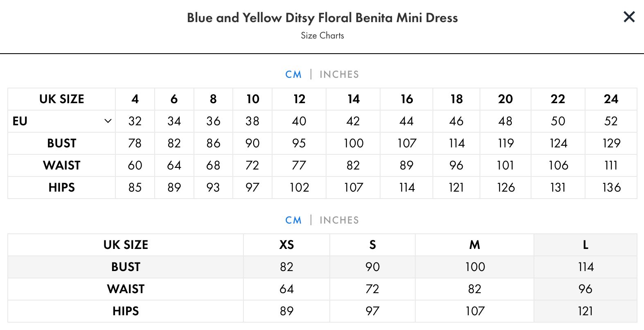Click the BUST row label in first table

click(62, 143)
